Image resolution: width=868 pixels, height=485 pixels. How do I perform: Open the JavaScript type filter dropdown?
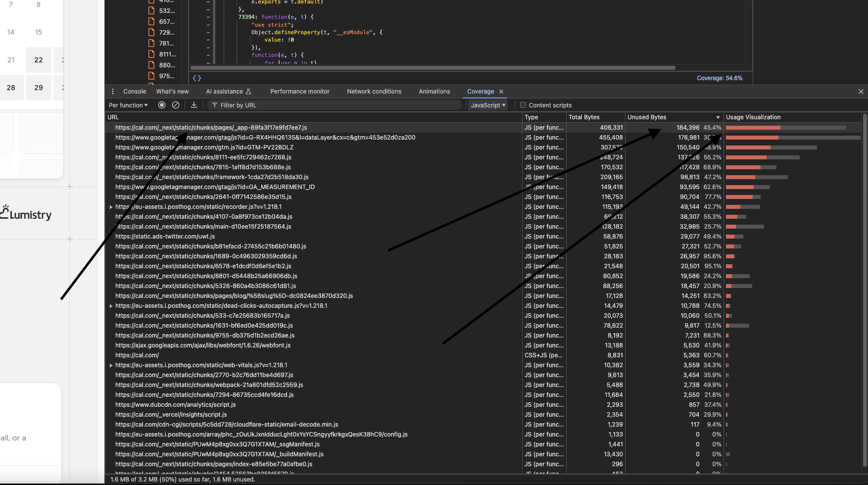pyautogui.click(x=488, y=105)
